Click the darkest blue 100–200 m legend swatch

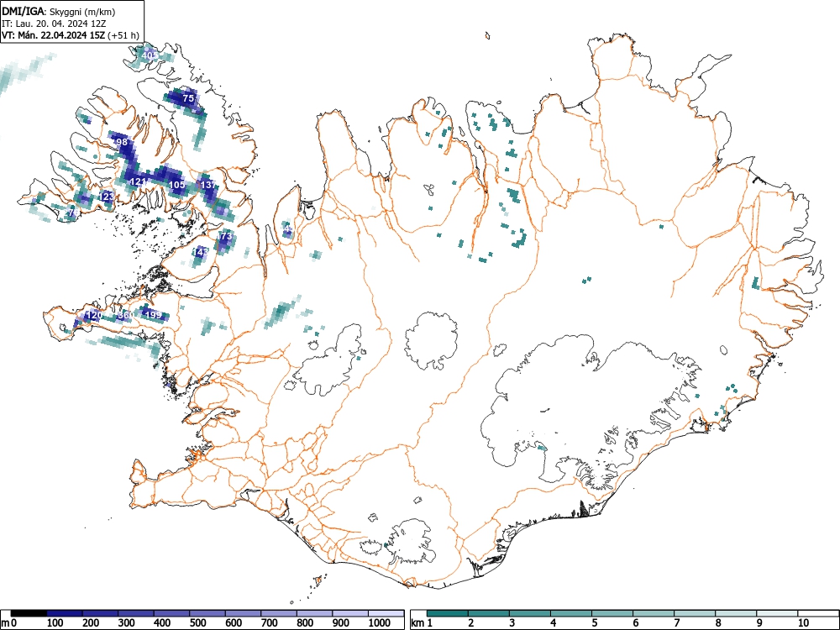[65, 613]
